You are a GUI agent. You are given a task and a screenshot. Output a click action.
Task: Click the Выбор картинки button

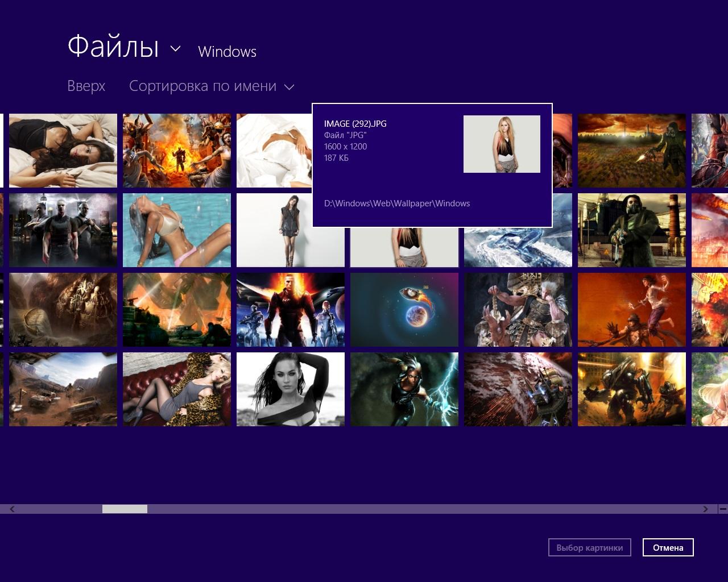pyautogui.click(x=589, y=547)
